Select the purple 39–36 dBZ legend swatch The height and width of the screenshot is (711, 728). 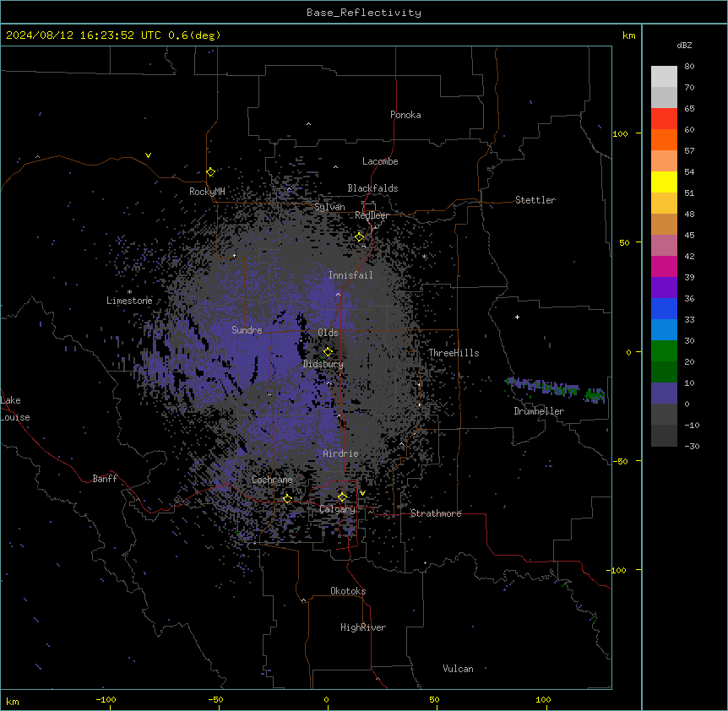point(664,288)
